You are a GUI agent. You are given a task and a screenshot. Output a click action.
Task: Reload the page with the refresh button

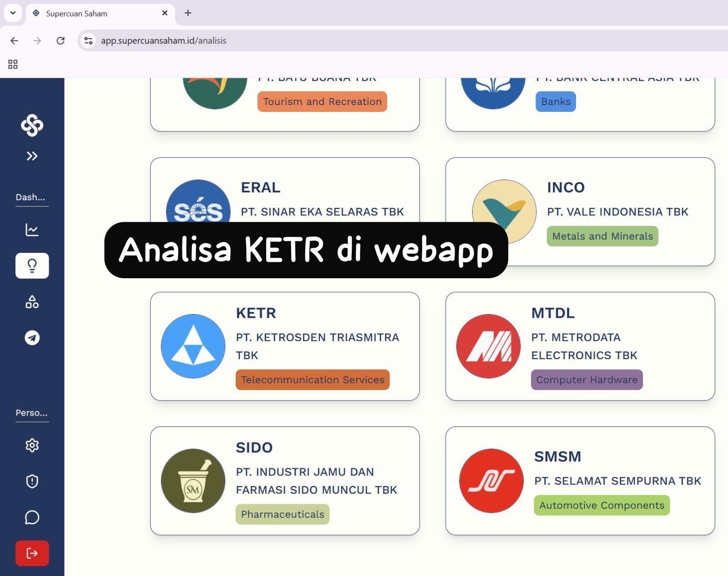[x=61, y=40]
